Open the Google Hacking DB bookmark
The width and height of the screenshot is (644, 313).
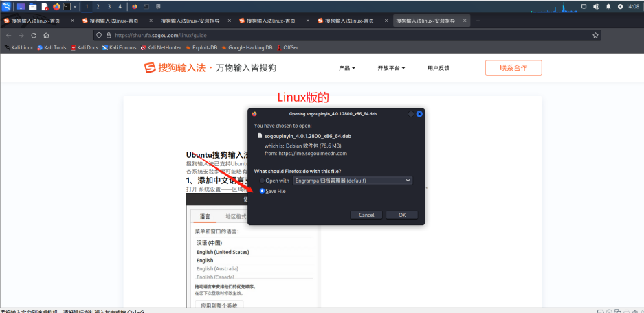pos(247,47)
